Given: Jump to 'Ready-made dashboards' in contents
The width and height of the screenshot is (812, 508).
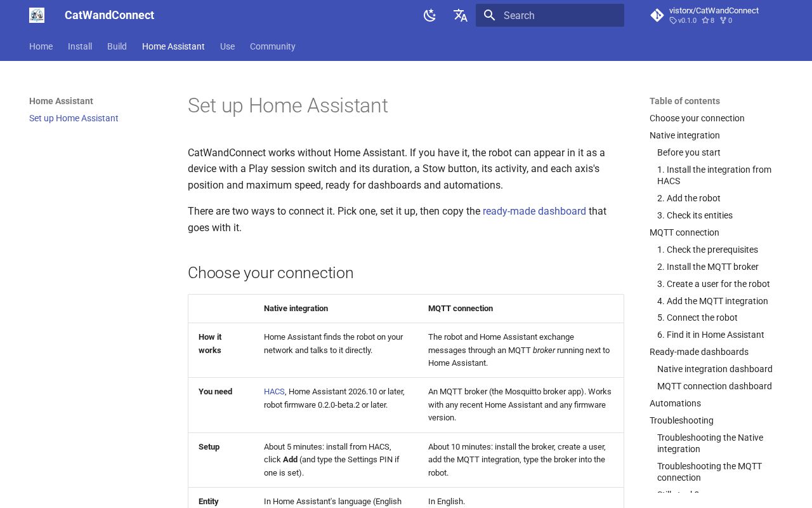Looking at the screenshot, I should 699,352.
